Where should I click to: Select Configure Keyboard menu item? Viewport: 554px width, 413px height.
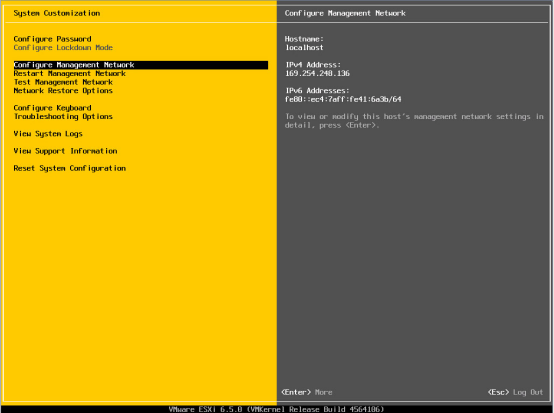pos(52,108)
